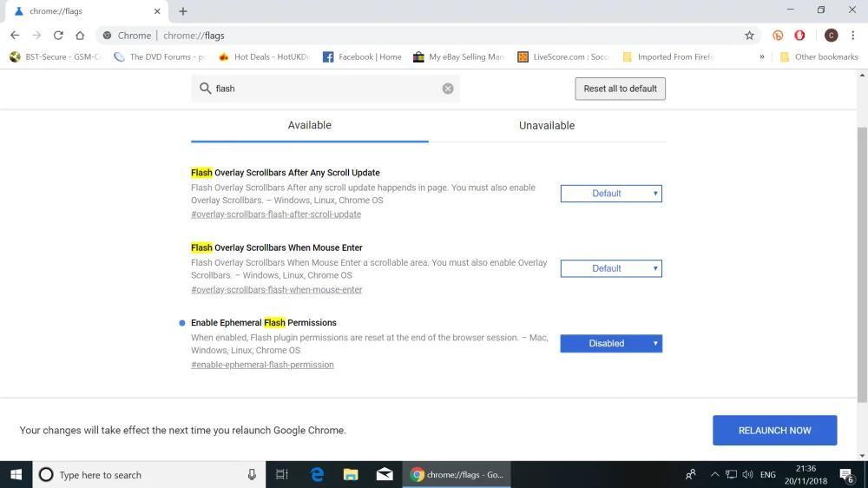Follow the #enable-ephemeral-flash-permission link
This screenshot has width=868, height=488.
click(262, 365)
